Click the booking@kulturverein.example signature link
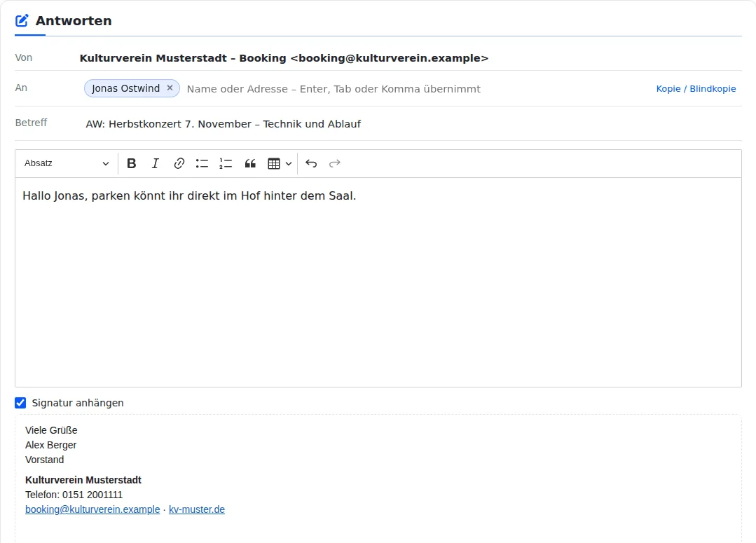756x543 pixels. [x=92, y=509]
